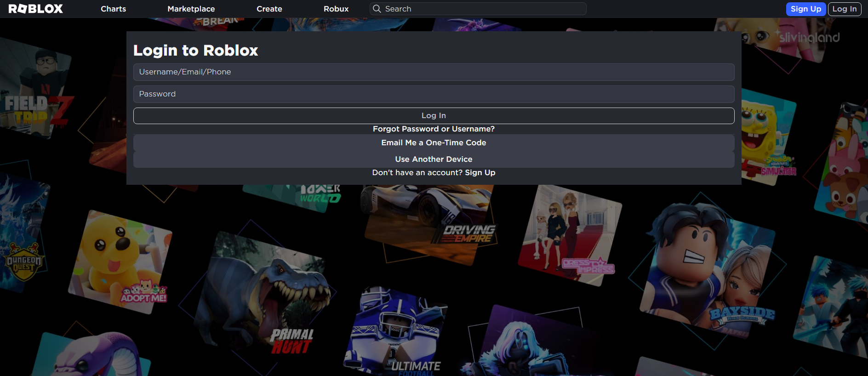Viewport: 868px width, 376px height.
Task: Focus the Search field in the header
Action: click(478, 9)
